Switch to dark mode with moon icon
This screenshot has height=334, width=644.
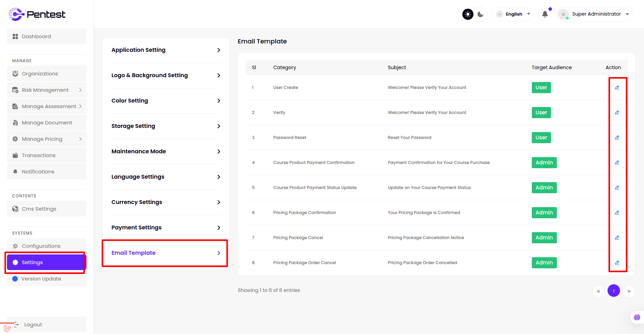[x=480, y=14]
